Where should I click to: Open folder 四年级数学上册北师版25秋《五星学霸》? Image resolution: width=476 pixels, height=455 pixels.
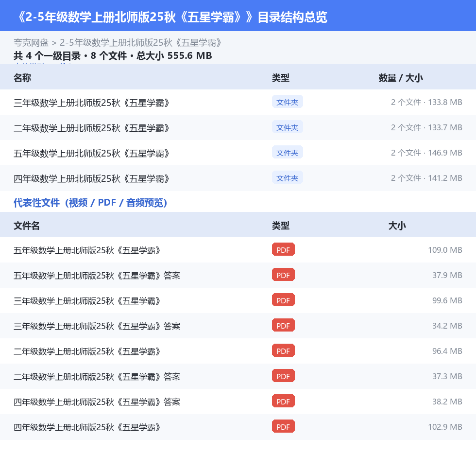[x=91, y=178]
